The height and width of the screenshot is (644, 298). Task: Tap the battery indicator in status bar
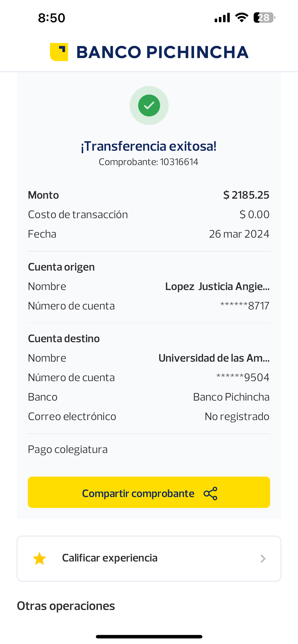pyautogui.click(x=264, y=17)
